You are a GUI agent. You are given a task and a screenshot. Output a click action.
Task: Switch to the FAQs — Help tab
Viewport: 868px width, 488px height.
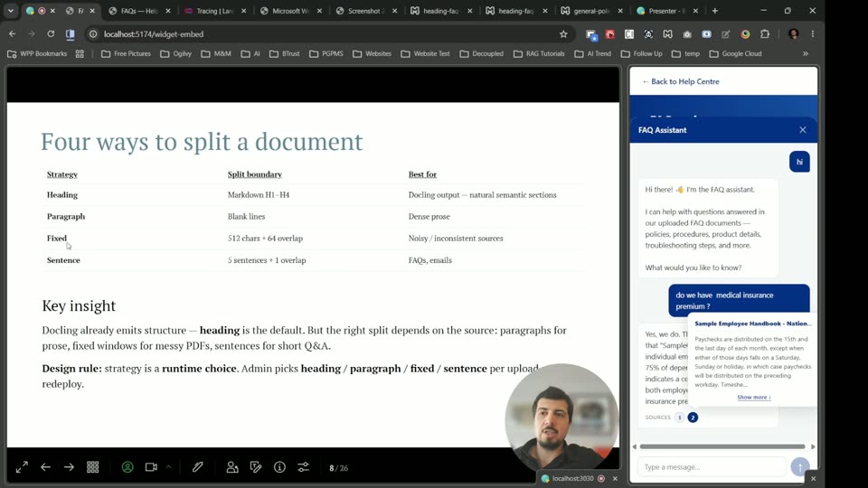coord(139,11)
